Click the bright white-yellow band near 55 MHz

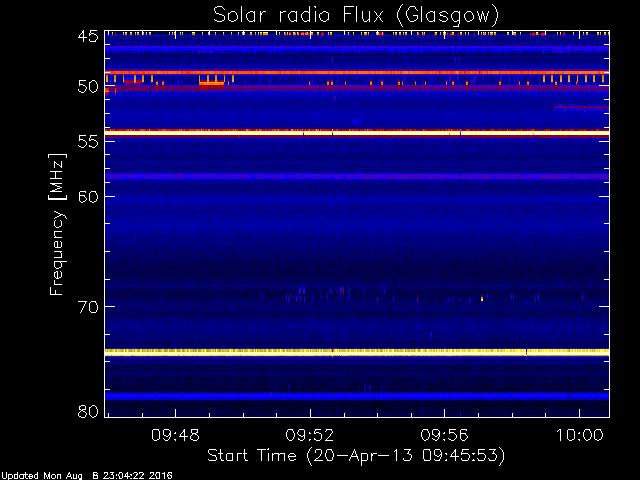click(357, 133)
